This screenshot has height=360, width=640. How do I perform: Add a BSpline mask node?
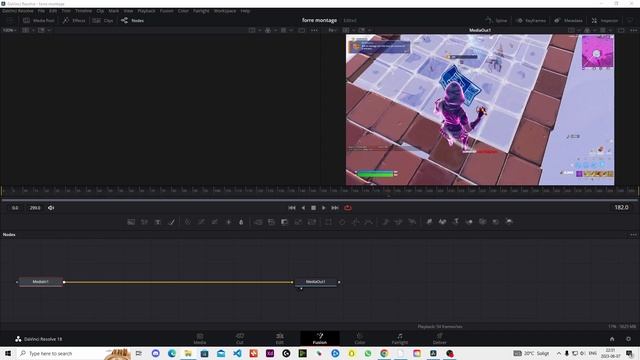[x=369, y=222]
